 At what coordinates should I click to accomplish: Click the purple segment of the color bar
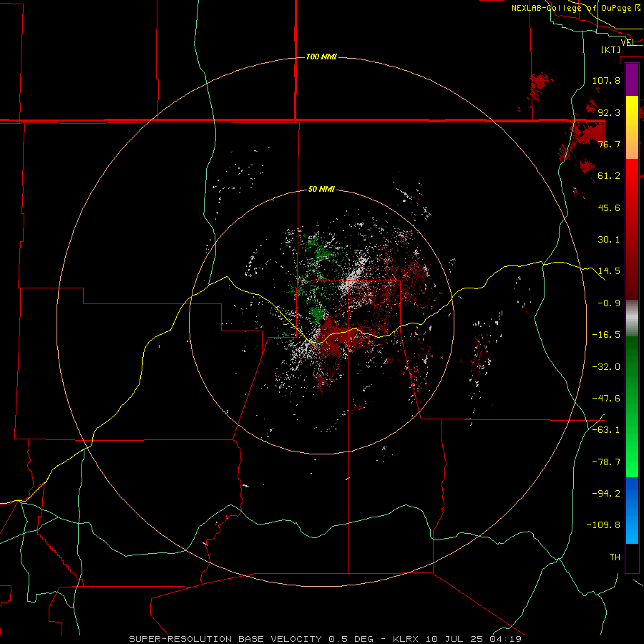tap(632, 80)
